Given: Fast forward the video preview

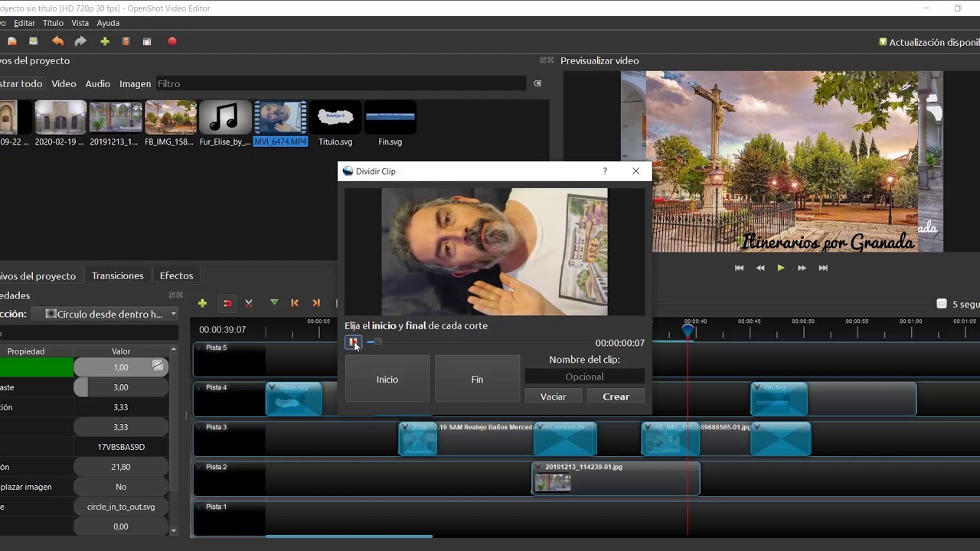Looking at the screenshot, I should coord(802,268).
